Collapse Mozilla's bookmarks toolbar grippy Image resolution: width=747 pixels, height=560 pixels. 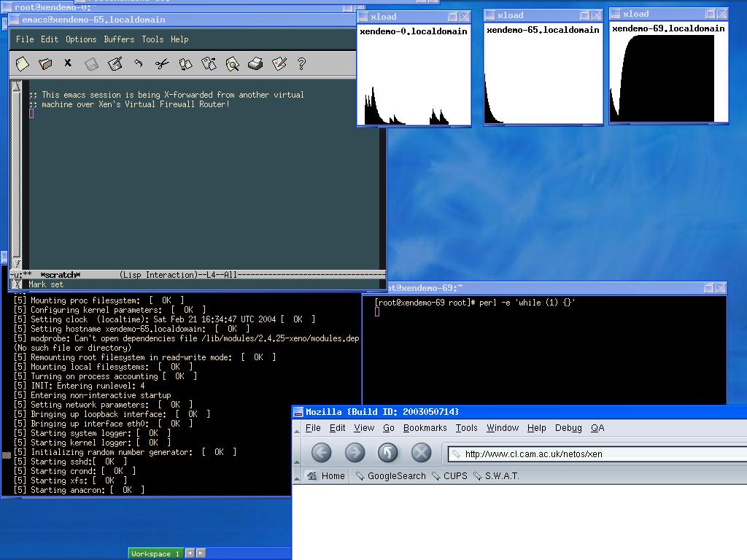(297, 475)
